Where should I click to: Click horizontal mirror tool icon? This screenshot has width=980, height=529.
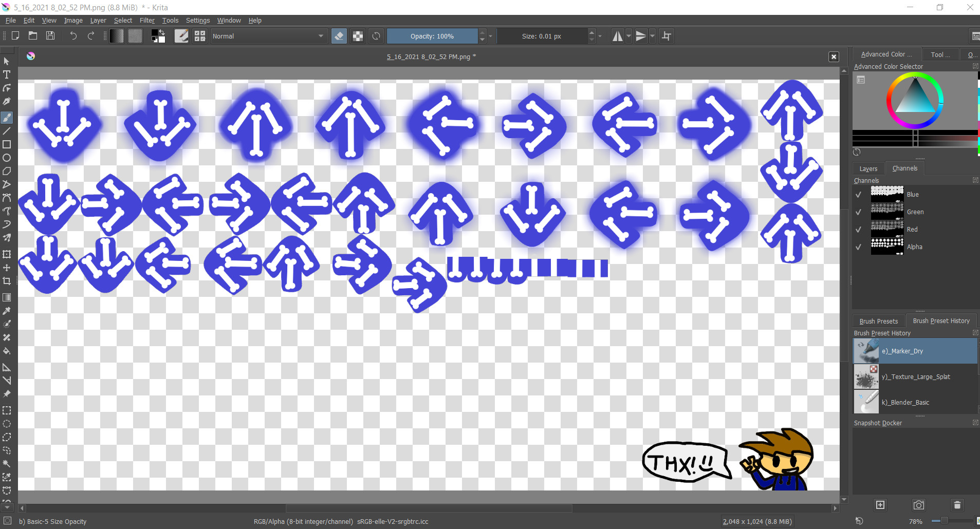pyautogui.click(x=618, y=36)
